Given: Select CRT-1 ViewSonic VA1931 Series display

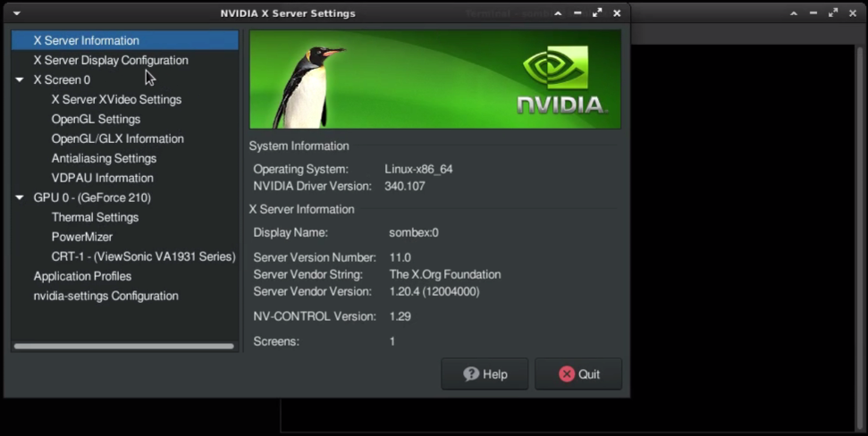Looking at the screenshot, I should point(143,256).
